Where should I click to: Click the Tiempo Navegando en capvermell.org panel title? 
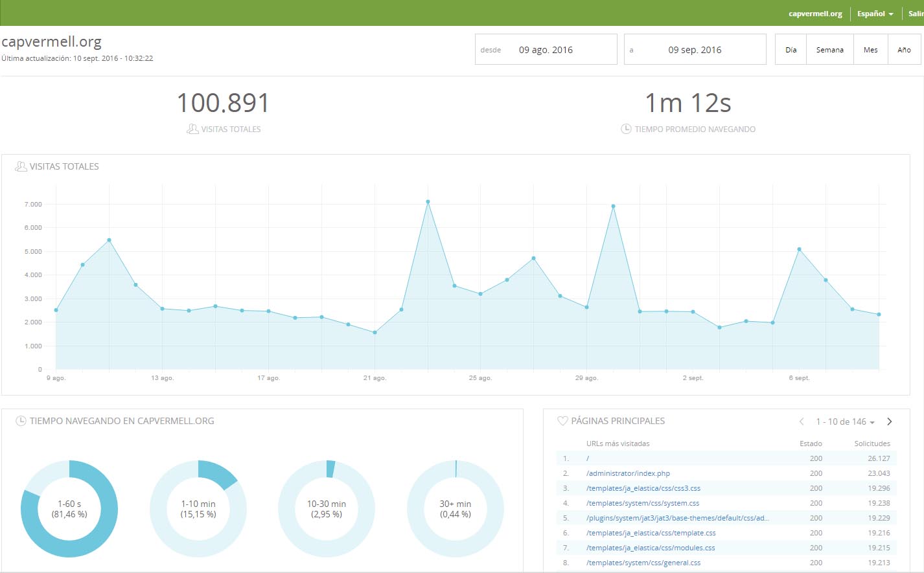(122, 421)
